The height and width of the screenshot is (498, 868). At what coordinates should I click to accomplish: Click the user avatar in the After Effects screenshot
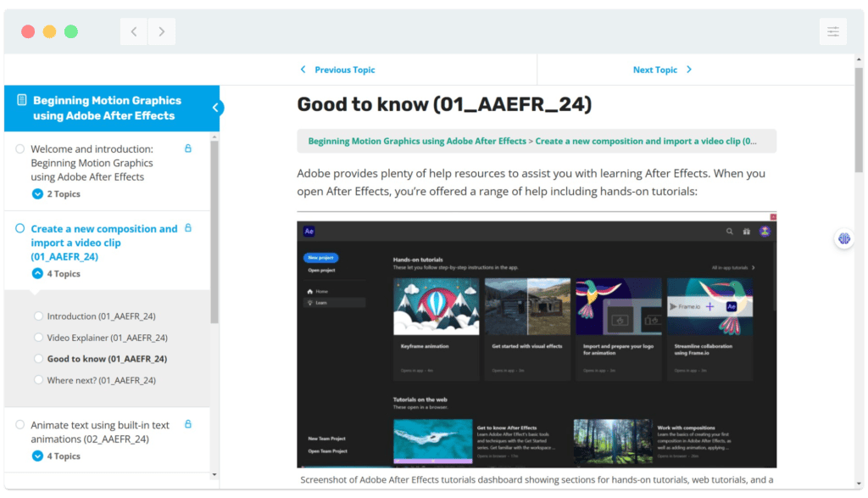[765, 232]
